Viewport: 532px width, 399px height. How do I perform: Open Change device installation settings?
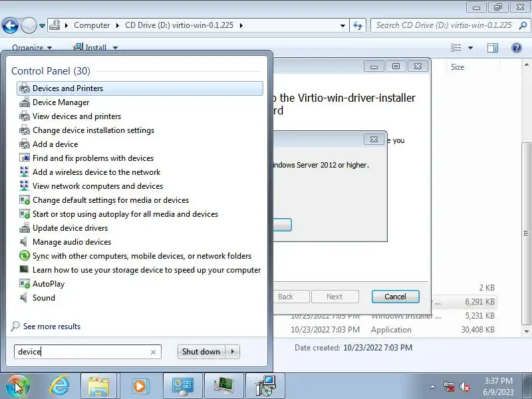pyautogui.click(x=93, y=130)
